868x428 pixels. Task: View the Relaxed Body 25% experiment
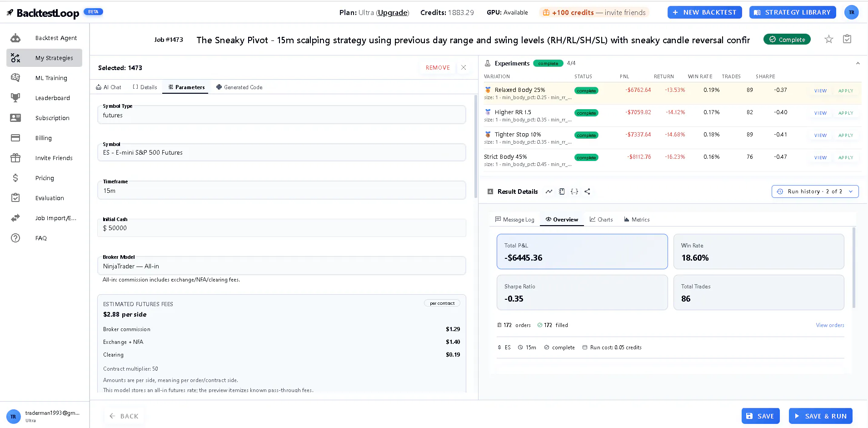coord(820,91)
